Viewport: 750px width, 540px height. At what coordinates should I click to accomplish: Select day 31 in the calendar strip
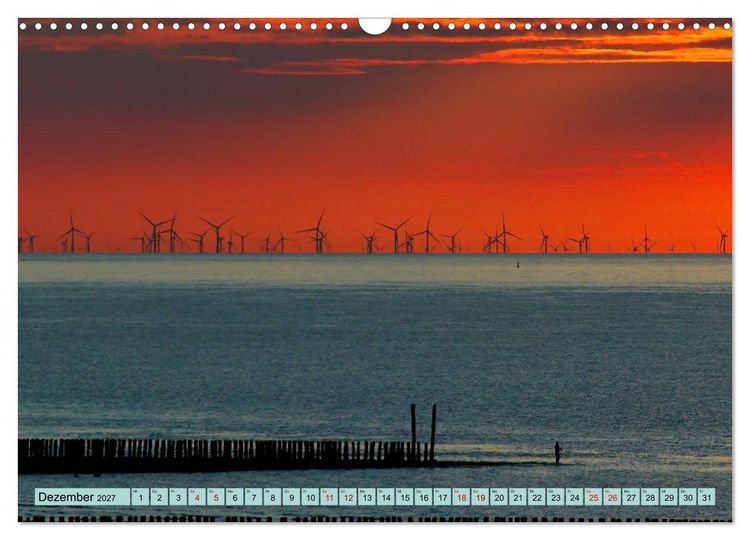click(707, 497)
